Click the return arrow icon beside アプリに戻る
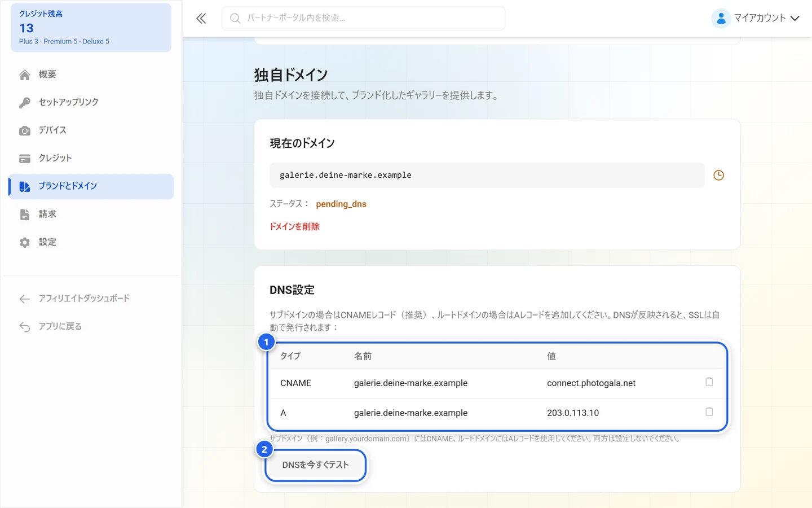812x508 pixels. [x=25, y=327]
